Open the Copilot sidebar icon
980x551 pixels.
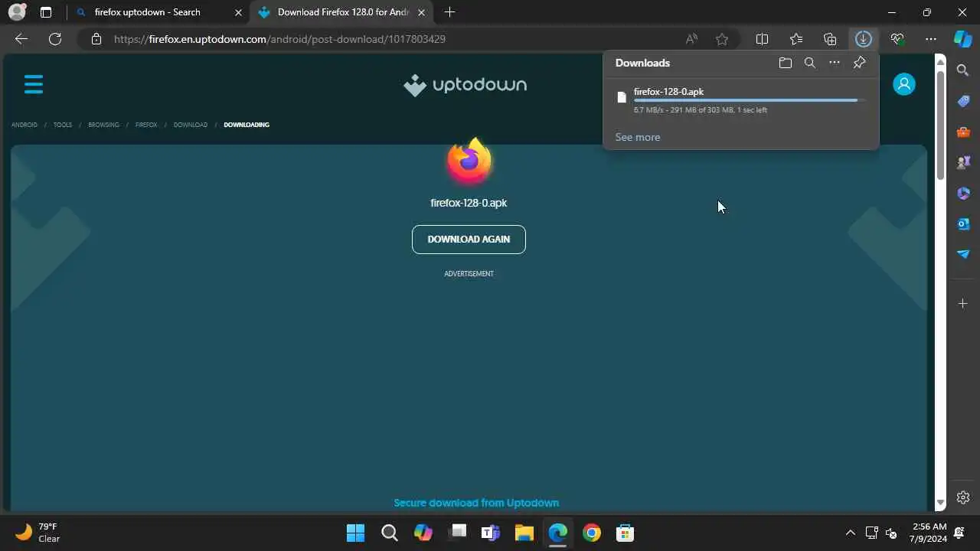click(x=963, y=39)
